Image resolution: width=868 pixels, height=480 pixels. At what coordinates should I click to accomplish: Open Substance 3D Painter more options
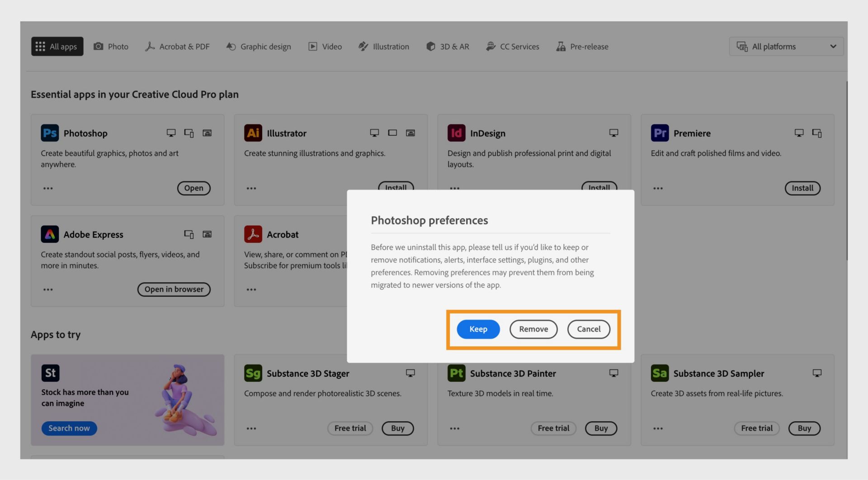[x=455, y=428]
